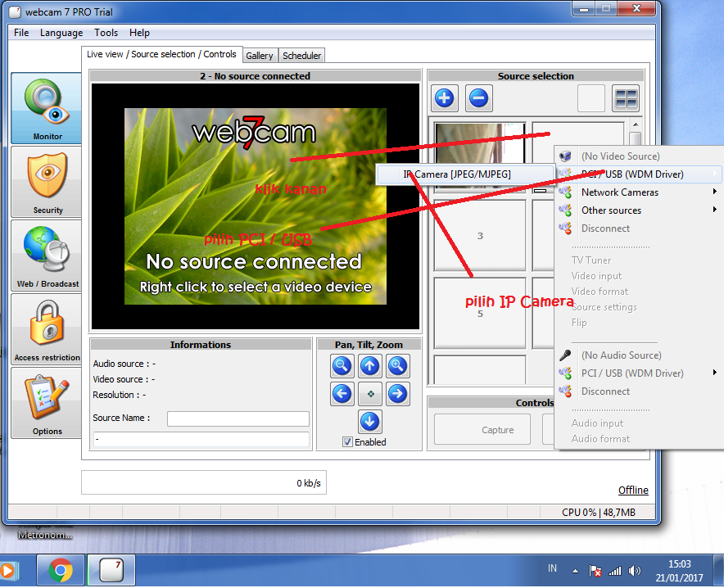Zoom in with the right magnifier button
The width and height of the screenshot is (724, 588).
pyautogui.click(x=397, y=366)
